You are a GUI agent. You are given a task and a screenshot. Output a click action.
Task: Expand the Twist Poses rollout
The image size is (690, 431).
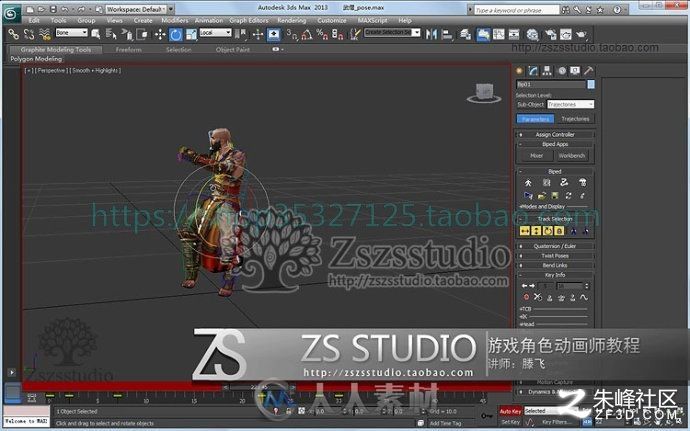[x=555, y=256]
